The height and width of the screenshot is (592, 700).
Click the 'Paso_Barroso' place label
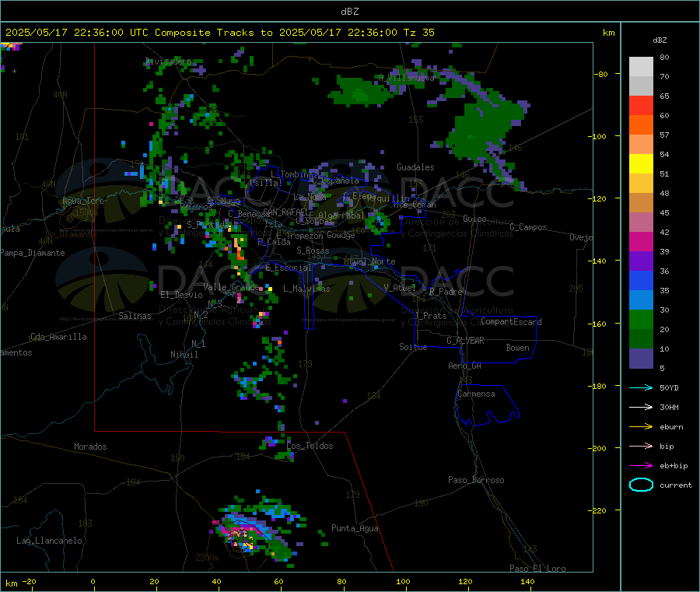(476, 480)
